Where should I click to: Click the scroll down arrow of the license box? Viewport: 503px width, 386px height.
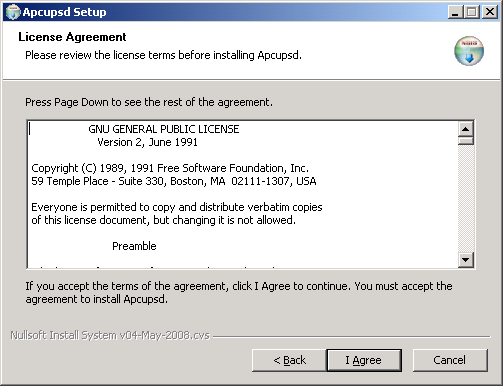pos(466,259)
